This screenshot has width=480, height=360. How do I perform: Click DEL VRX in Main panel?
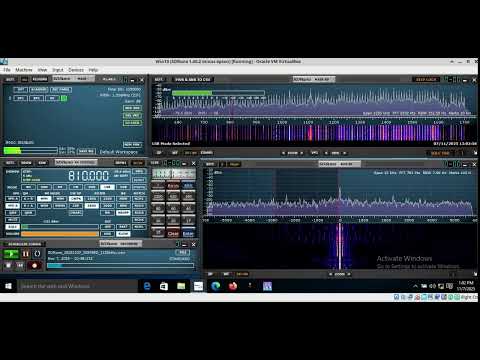coord(132,116)
